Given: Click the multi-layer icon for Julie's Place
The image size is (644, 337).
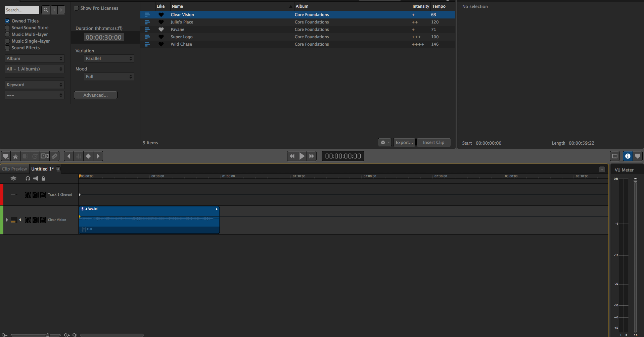Looking at the screenshot, I should (x=147, y=22).
